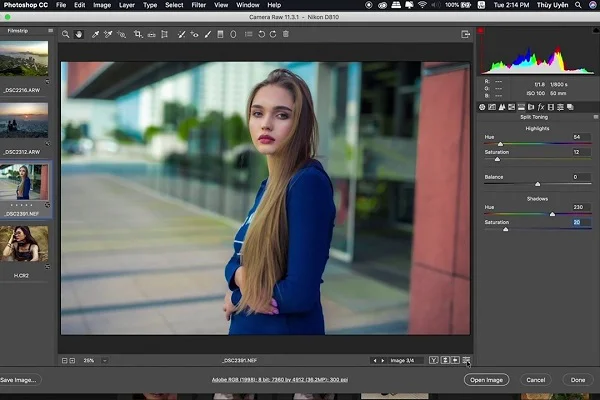Zoom out with the minus button
This screenshot has width=600, height=400.
pyautogui.click(x=65, y=361)
